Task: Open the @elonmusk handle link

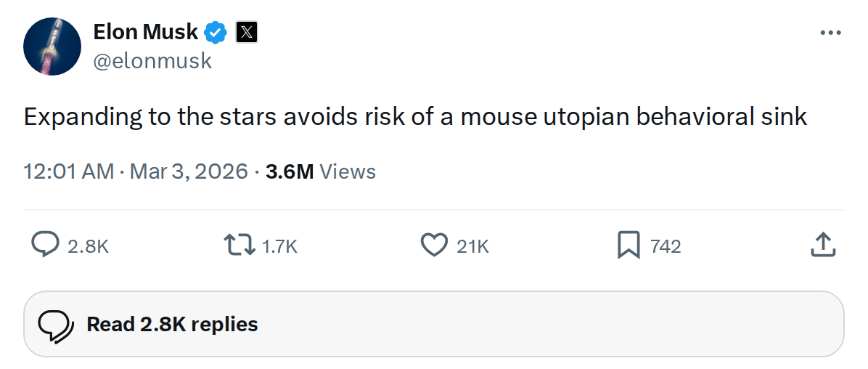Action: [152, 61]
